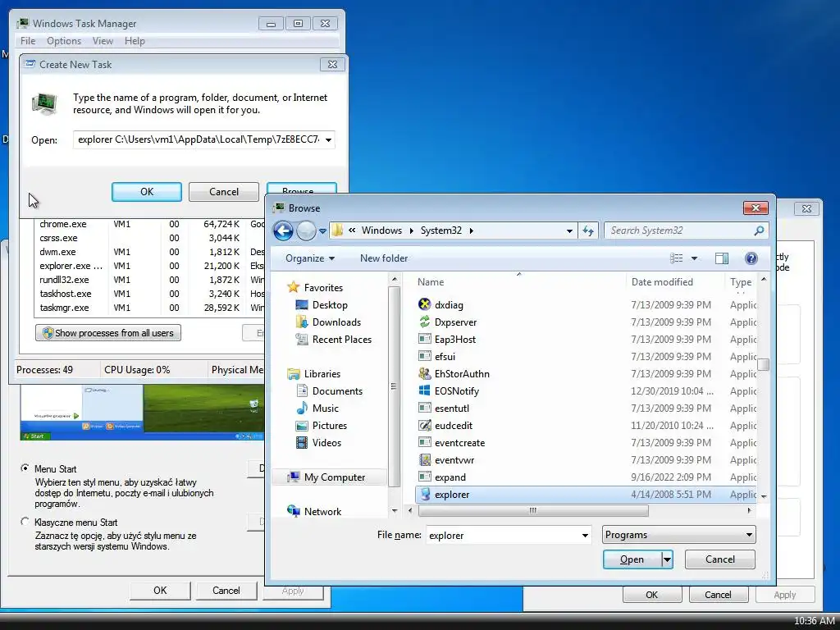This screenshot has width=840, height=630.
Task: Select the EhStorAuthn file icon
Action: [424, 373]
